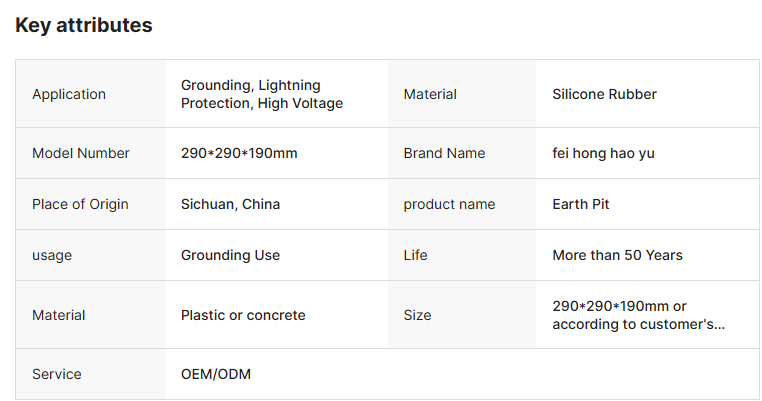Select the "Earth Pit" product name value

(x=580, y=204)
